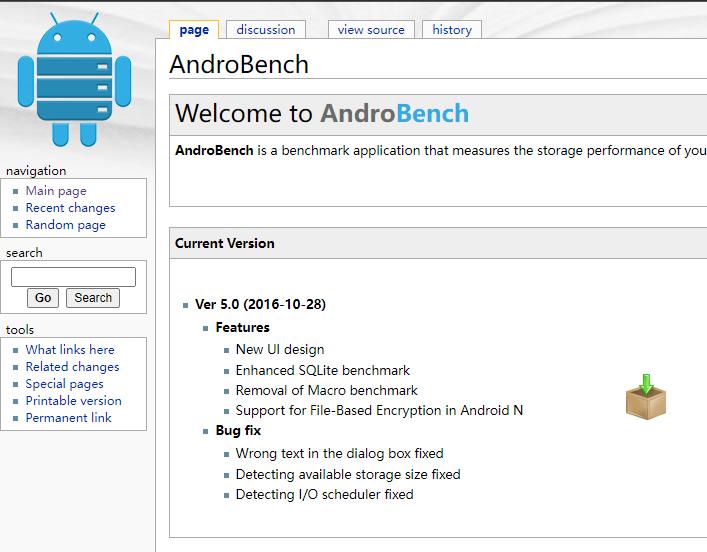
Task: Open Recent changes in navigation
Action: 70,208
